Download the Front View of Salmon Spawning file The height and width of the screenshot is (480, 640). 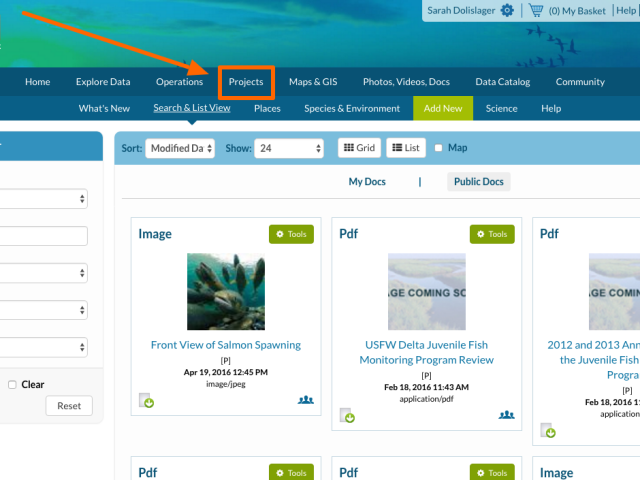click(x=146, y=400)
